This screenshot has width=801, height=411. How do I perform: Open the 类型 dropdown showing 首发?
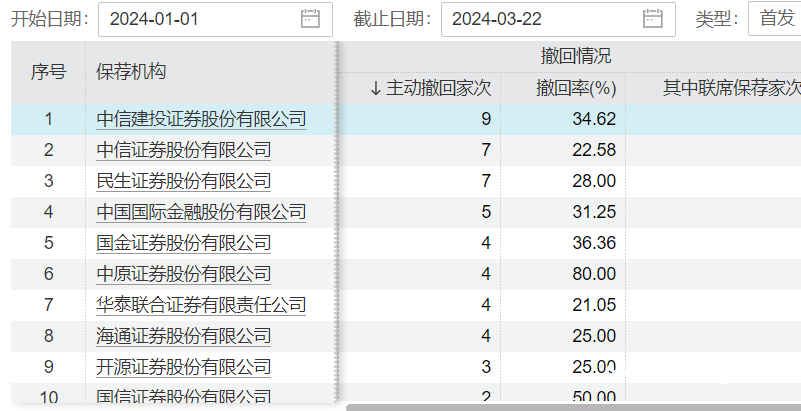click(x=774, y=19)
